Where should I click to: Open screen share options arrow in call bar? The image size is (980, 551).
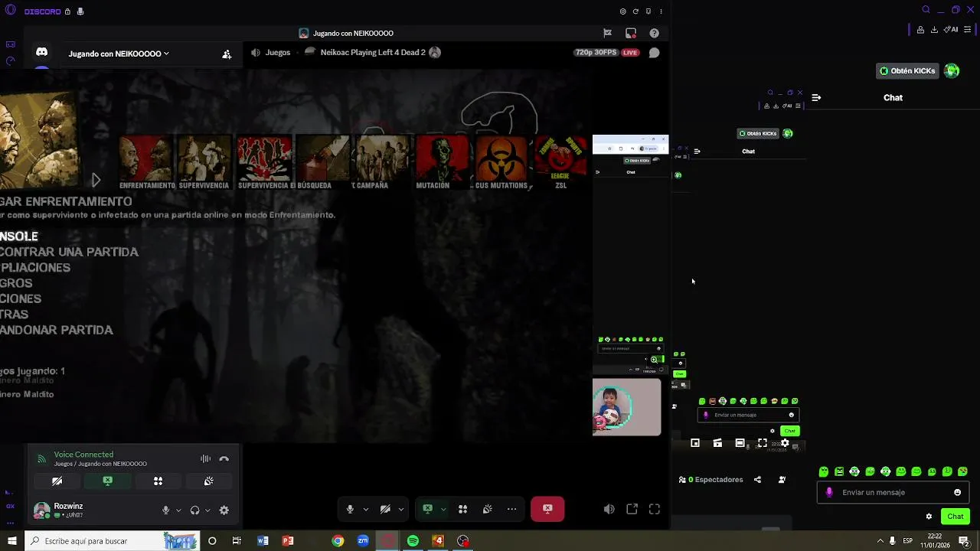point(443,510)
